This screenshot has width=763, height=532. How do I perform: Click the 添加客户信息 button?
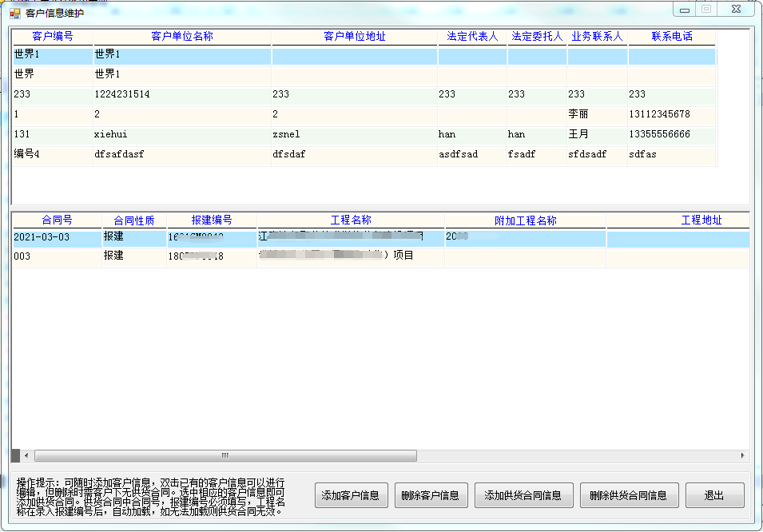[x=350, y=495]
